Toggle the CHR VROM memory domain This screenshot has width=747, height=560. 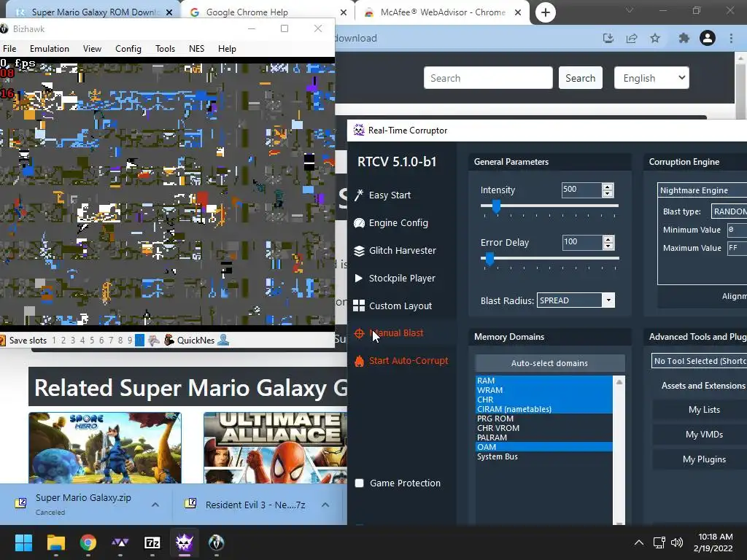coord(543,428)
